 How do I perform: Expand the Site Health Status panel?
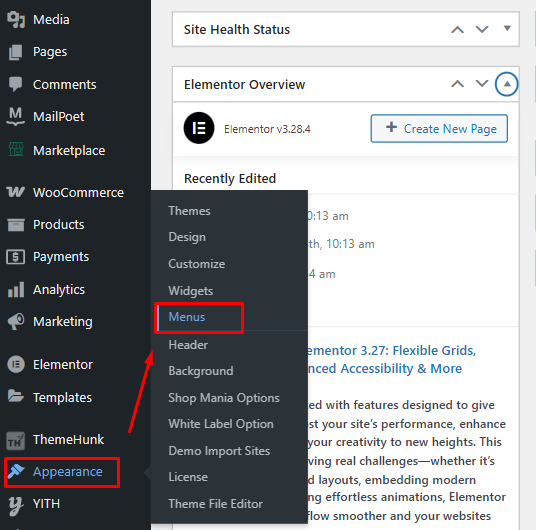[507, 28]
